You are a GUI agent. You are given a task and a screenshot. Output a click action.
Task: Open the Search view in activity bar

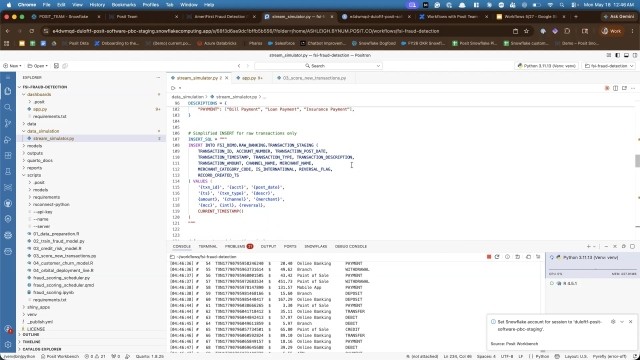click(8, 107)
